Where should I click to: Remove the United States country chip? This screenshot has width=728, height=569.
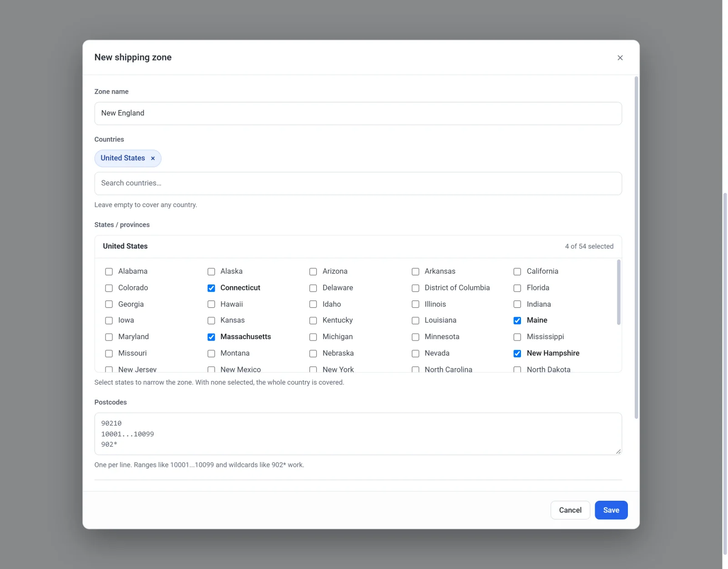(x=153, y=158)
